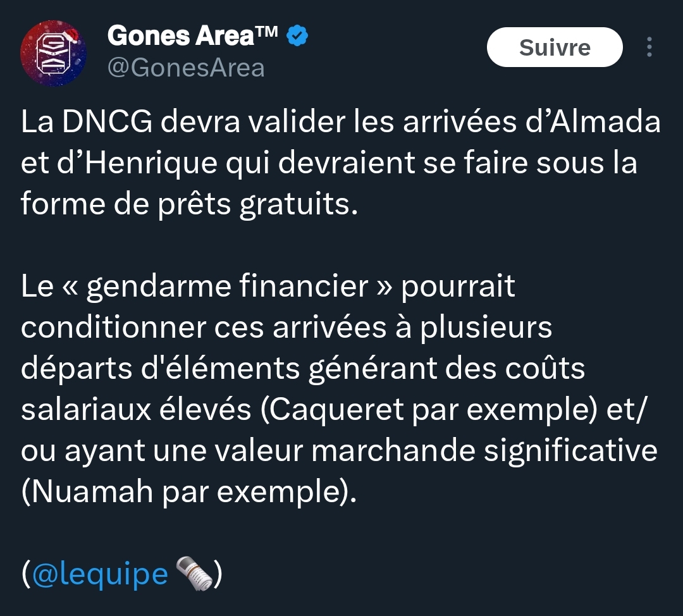
Task: Click the word DNCG in the tweet
Action: point(107,121)
